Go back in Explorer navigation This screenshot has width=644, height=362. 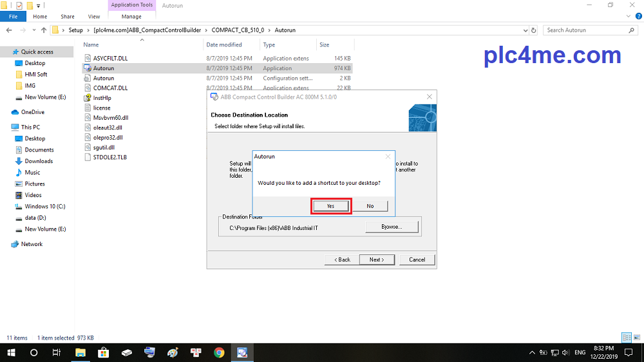pos(9,30)
